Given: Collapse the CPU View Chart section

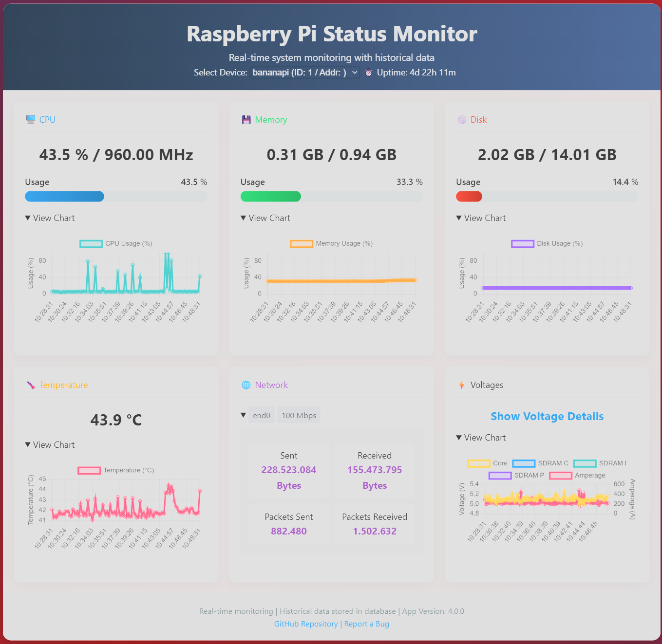Looking at the screenshot, I should coord(50,218).
